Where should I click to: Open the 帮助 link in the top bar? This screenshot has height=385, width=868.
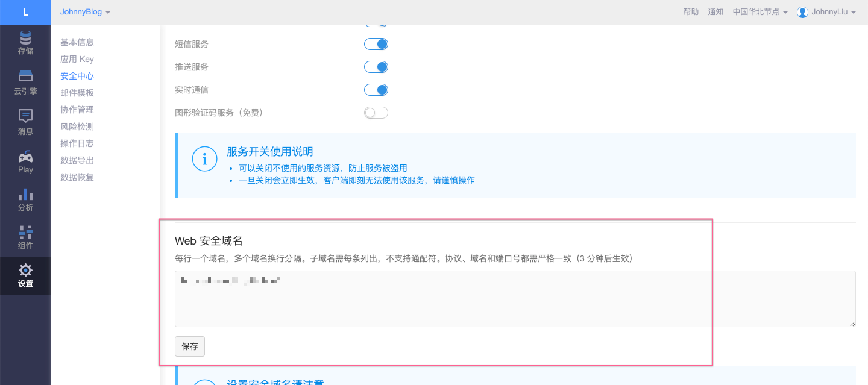click(x=691, y=11)
